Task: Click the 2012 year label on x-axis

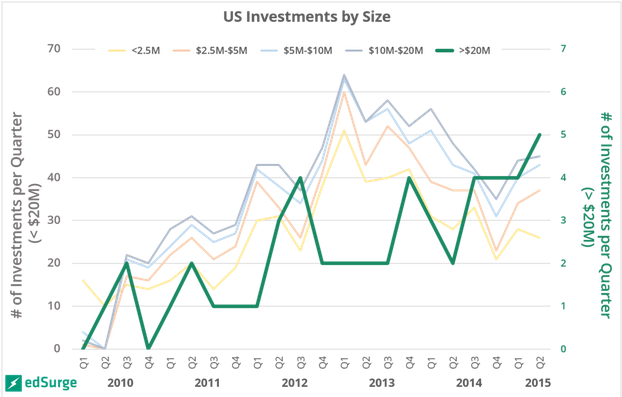Action: coord(295,383)
